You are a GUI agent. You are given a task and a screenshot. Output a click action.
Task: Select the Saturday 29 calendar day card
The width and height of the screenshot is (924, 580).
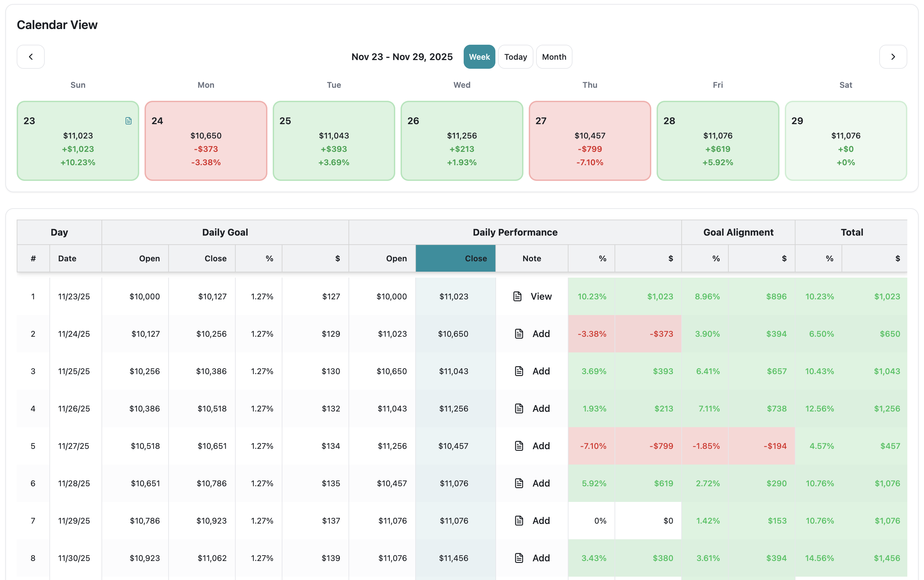pos(845,141)
